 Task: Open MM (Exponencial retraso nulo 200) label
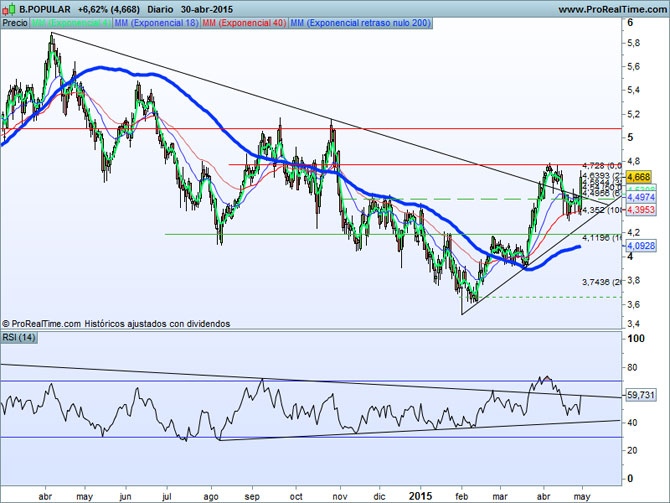tap(360, 23)
